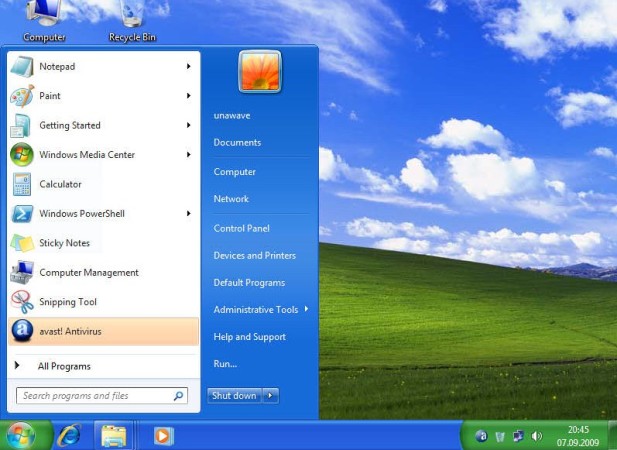Image resolution: width=617 pixels, height=450 pixels.
Task: Click the Recycle Bin desktop icon
Action: pos(132,21)
